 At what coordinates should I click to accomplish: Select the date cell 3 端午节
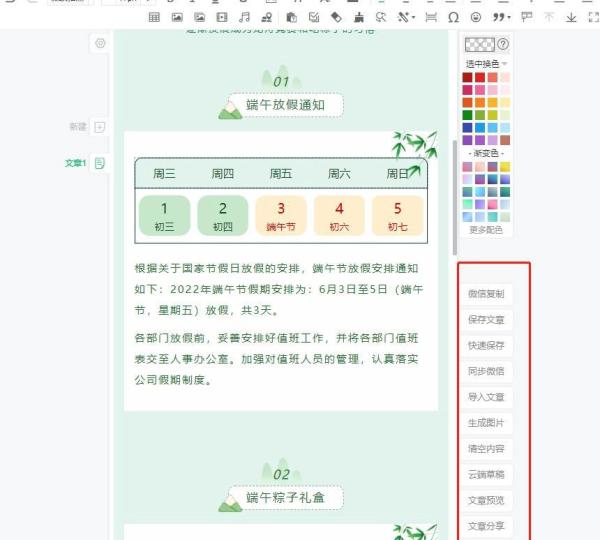(x=281, y=215)
